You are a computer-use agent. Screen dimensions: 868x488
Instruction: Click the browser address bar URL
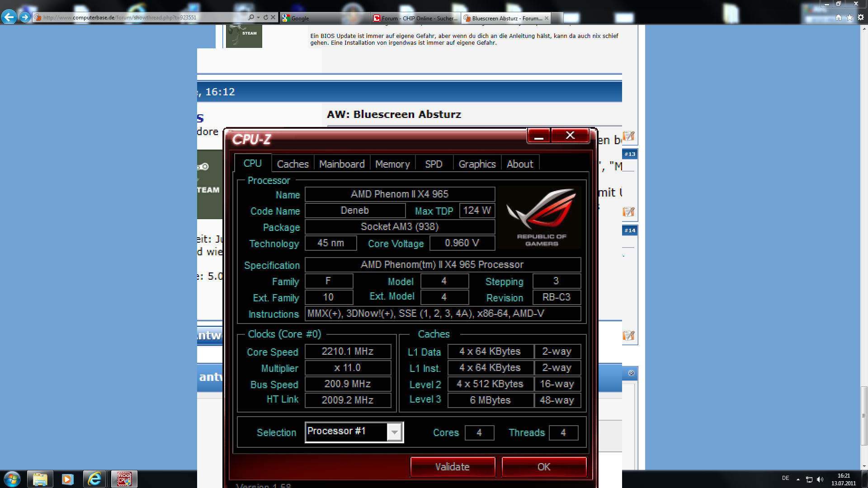coord(120,18)
